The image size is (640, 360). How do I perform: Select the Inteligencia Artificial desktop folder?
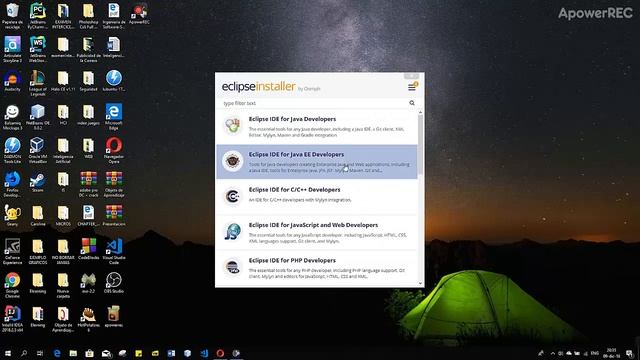pyautogui.click(x=63, y=150)
